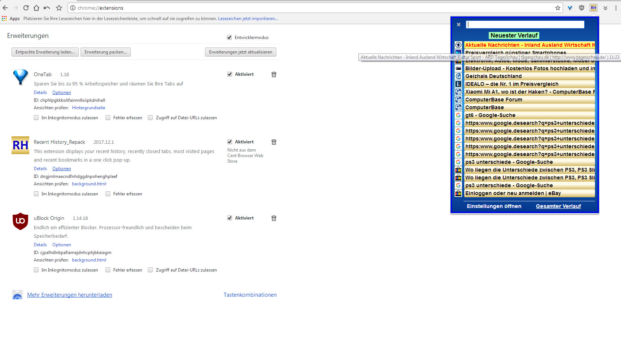Open Mehr Erweiterungen herunterladen link

tap(69, 295)
